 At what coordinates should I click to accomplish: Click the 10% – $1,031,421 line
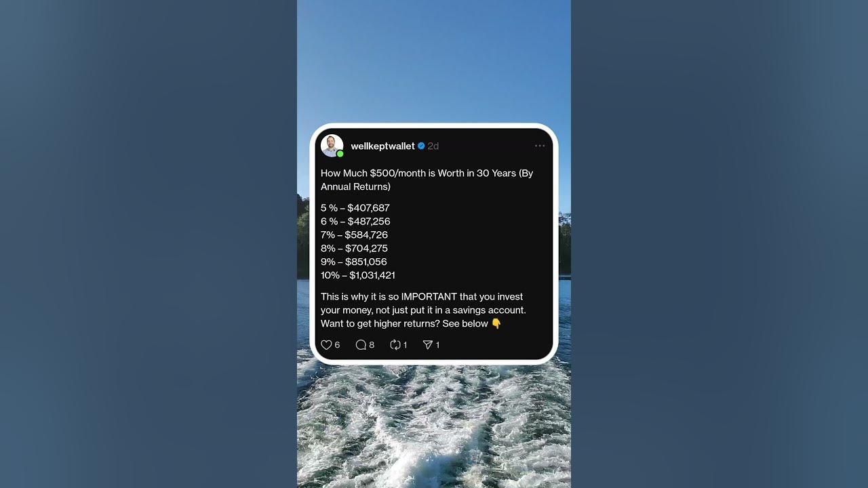[x=358, y=275]
